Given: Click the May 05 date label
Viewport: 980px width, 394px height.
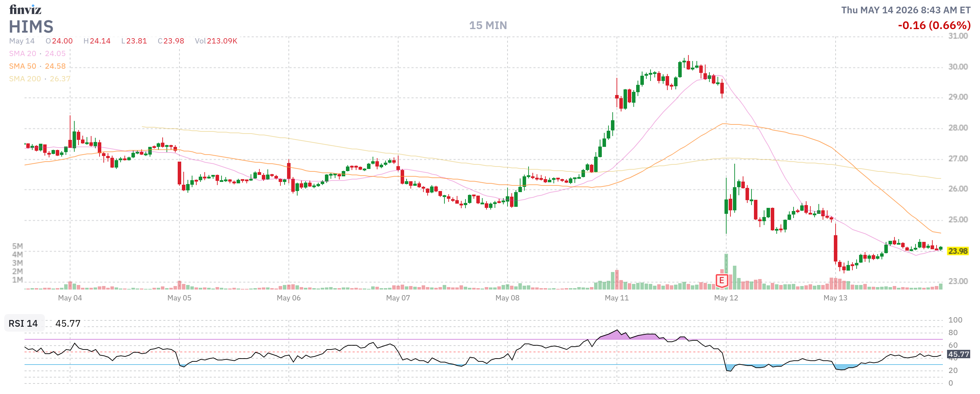Looking at the screenshot, I should (179, 298).
